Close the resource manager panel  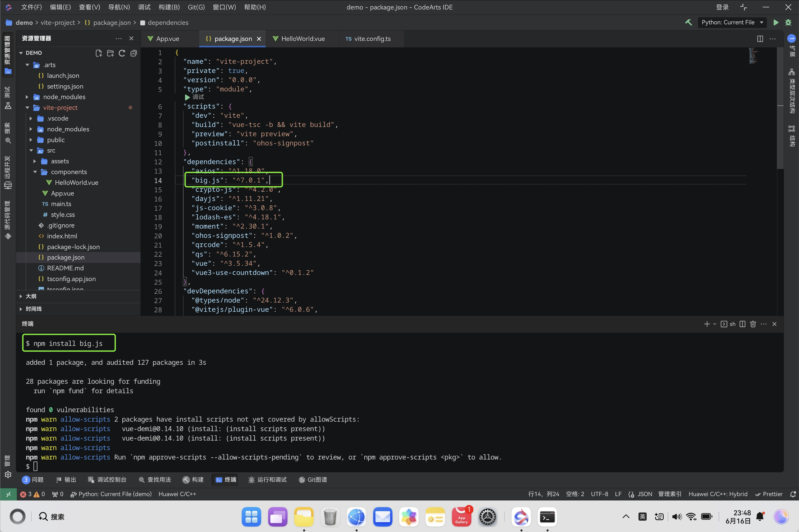click(x=131, y=39)
